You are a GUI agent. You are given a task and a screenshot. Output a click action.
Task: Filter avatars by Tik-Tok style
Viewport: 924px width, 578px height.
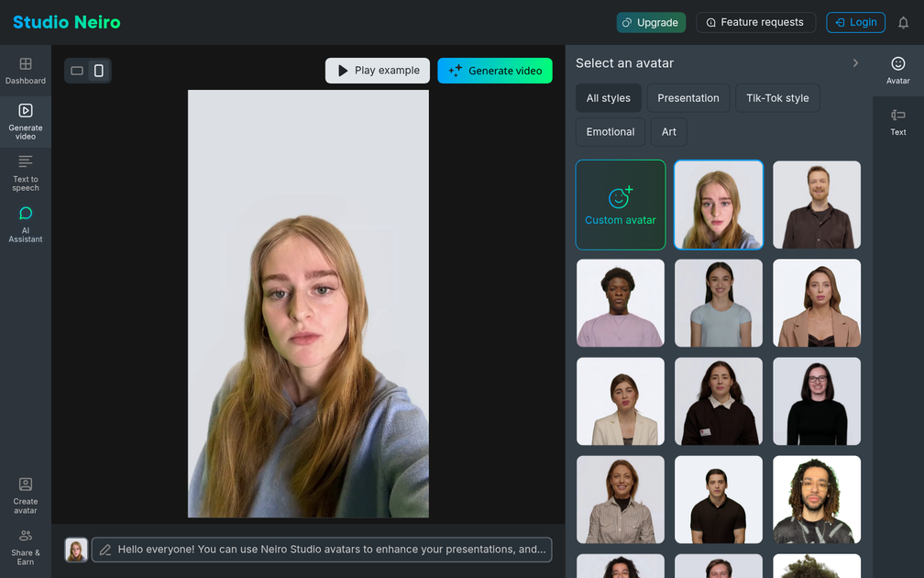[777, 98]
